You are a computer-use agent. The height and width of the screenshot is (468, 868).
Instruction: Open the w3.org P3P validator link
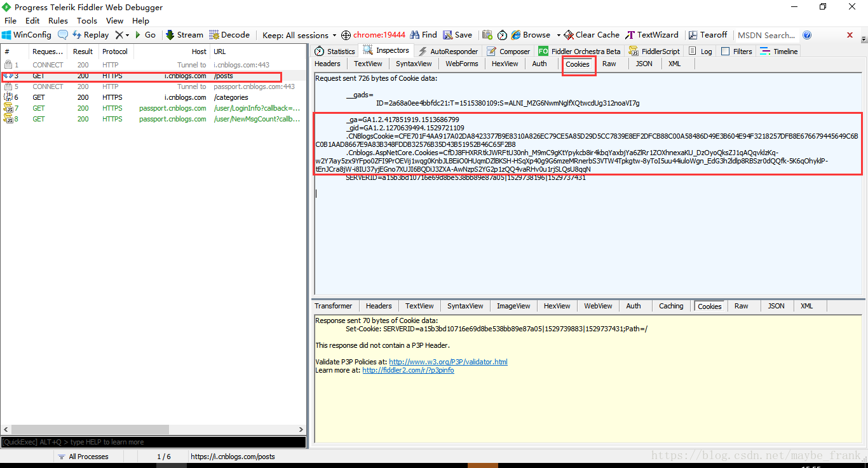point(448,362)
